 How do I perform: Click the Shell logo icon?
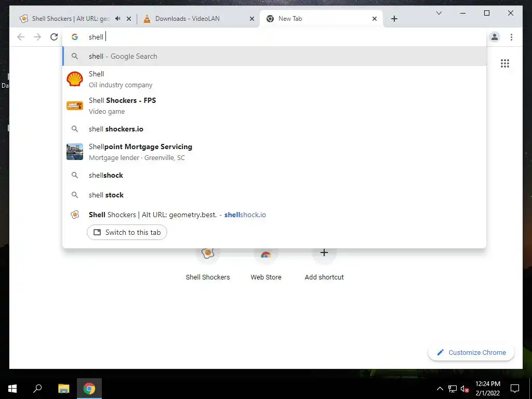tap(75, 79)
